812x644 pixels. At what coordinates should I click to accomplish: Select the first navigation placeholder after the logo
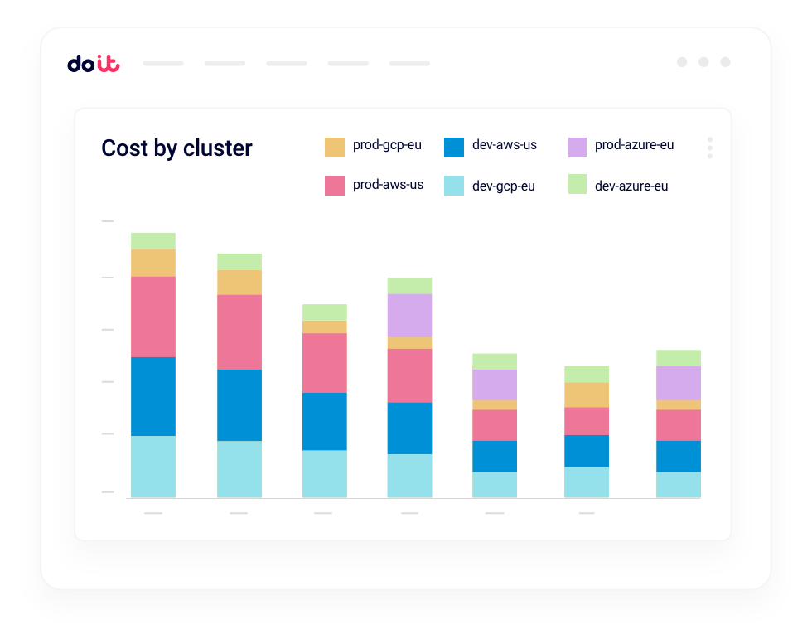[x=163, y=63]
